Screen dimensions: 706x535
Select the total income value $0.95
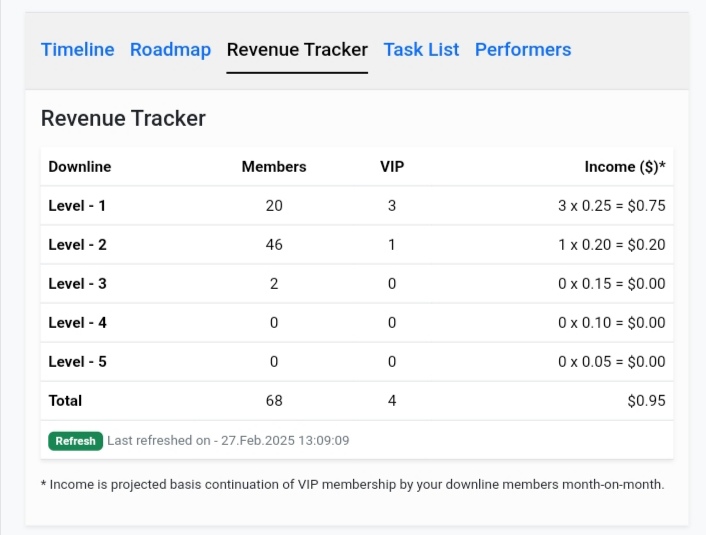pos(646,401)
